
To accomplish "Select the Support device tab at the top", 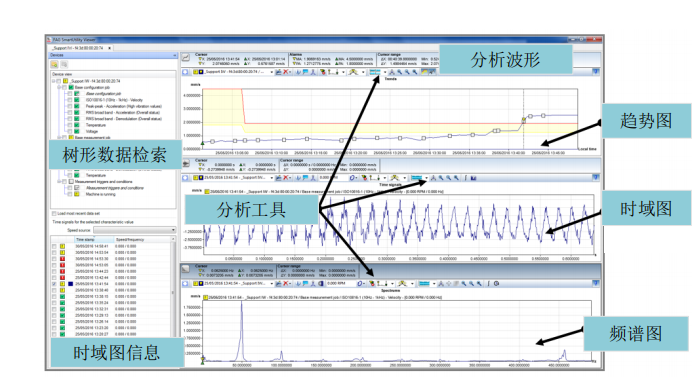I will [x=78, y=48].
